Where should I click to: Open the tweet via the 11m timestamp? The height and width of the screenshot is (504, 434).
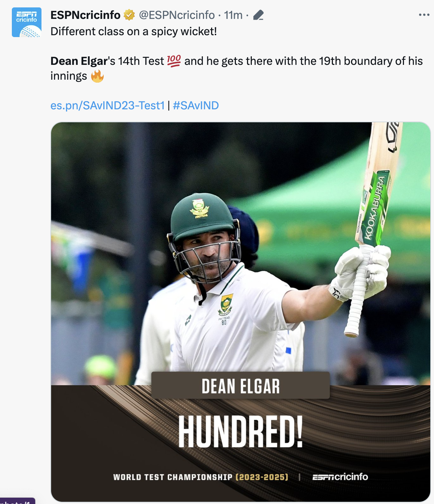(x=233, y=15)
